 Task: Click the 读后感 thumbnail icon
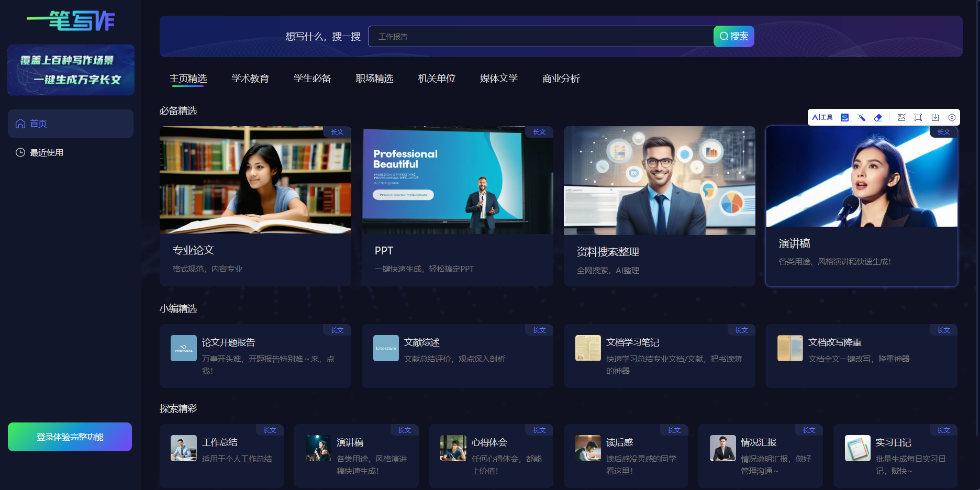[x=588, y=448]
